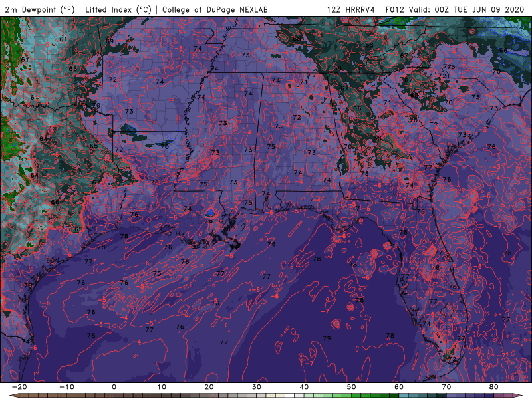532x399 pixels.
Task: Click the '12Z HRRRV4' model run label
Action: [x=351, y=9]
